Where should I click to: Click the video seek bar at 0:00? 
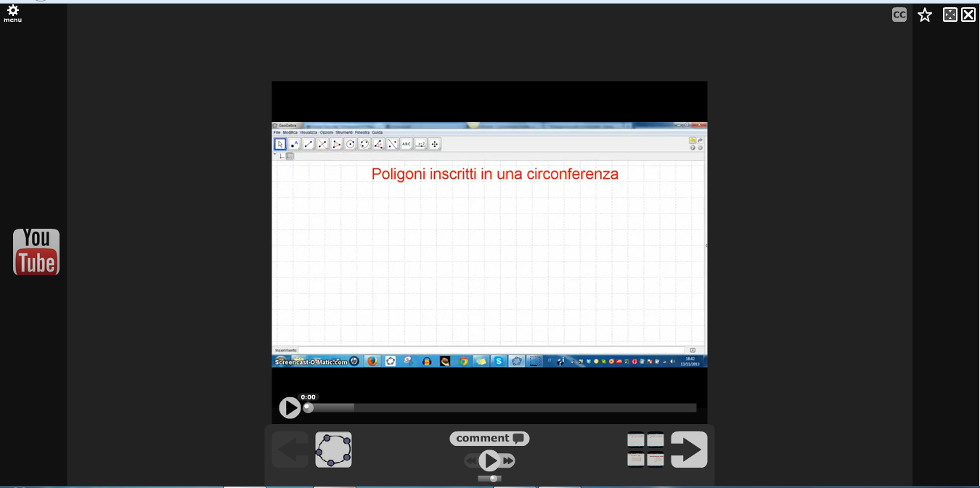(309, 407)
